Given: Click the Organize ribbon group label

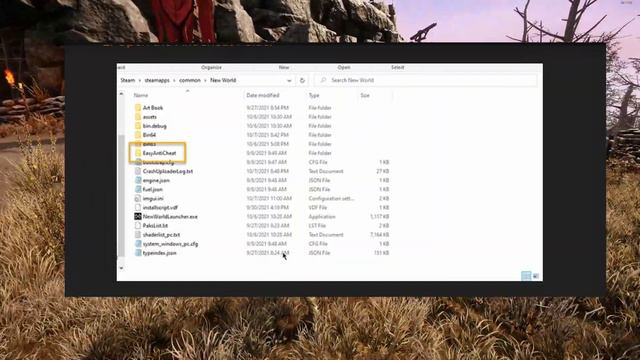Looking at the screenshot, I should 211,67.
